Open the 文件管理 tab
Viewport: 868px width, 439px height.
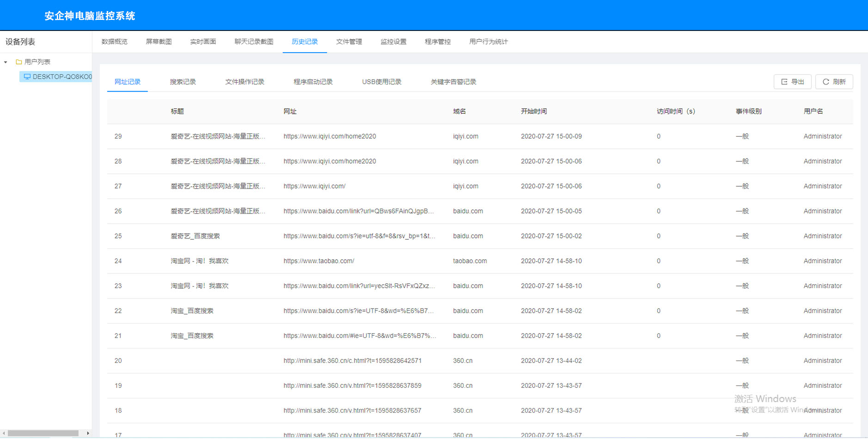349,42
